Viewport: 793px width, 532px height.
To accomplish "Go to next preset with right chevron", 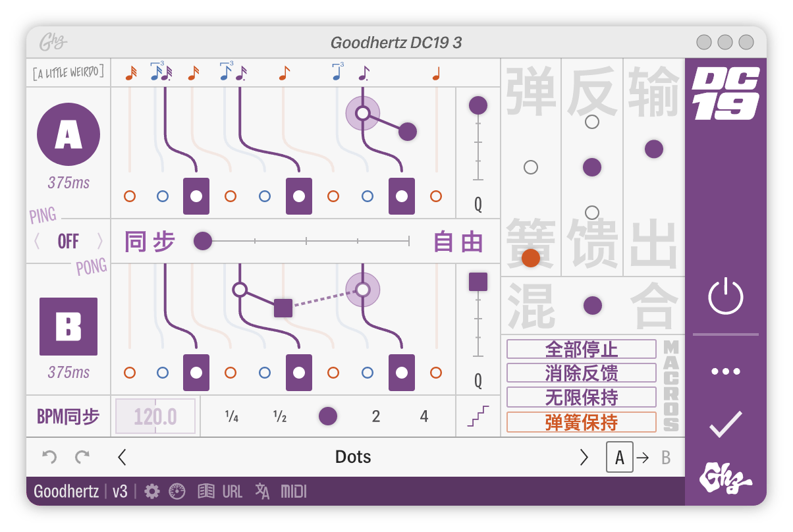I will (584, 457).
